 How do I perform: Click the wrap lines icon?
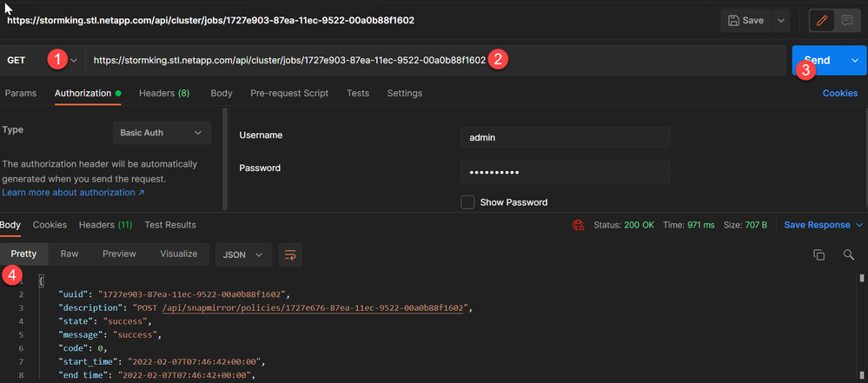click(x=290, y=254)
